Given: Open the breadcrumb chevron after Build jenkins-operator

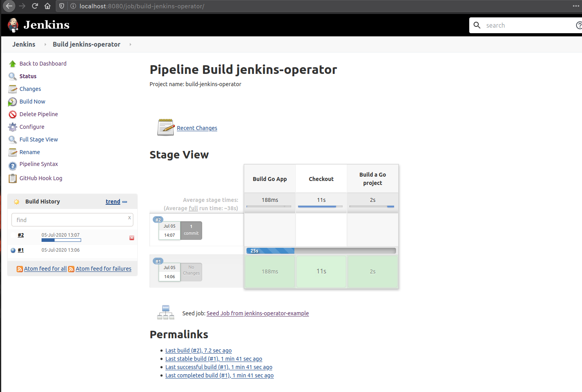Looking at the screenshot, I should pos(130,44).
